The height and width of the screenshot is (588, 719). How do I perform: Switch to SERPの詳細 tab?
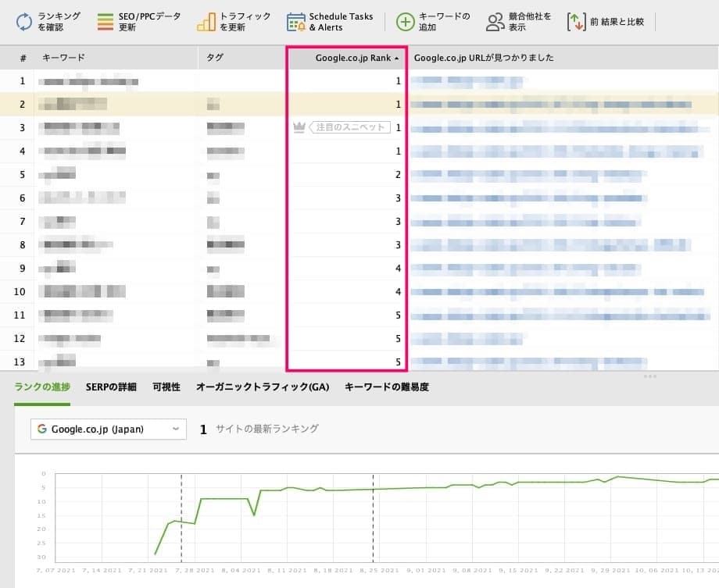[x=111, y=387]
